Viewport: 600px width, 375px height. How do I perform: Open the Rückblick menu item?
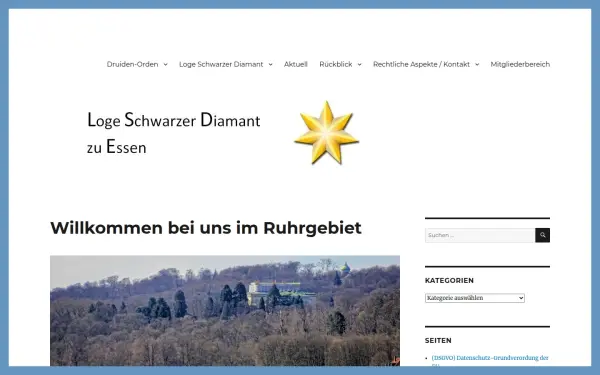point(336,64)
